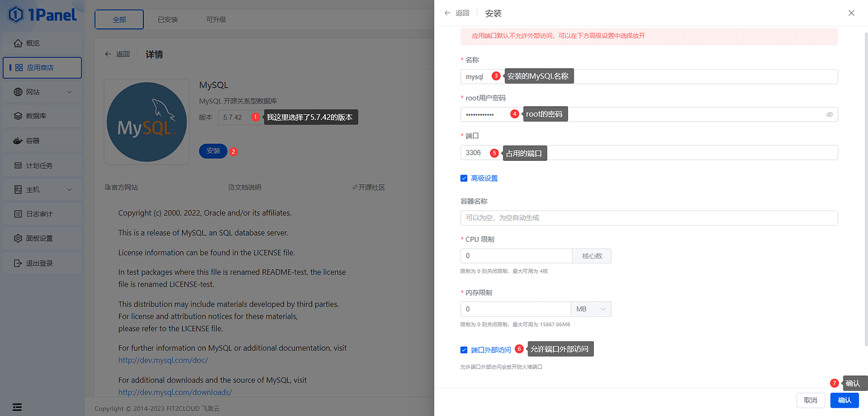Expand the 主机 sidebar submenu
The image size is (868, 416).
(69, 190)
